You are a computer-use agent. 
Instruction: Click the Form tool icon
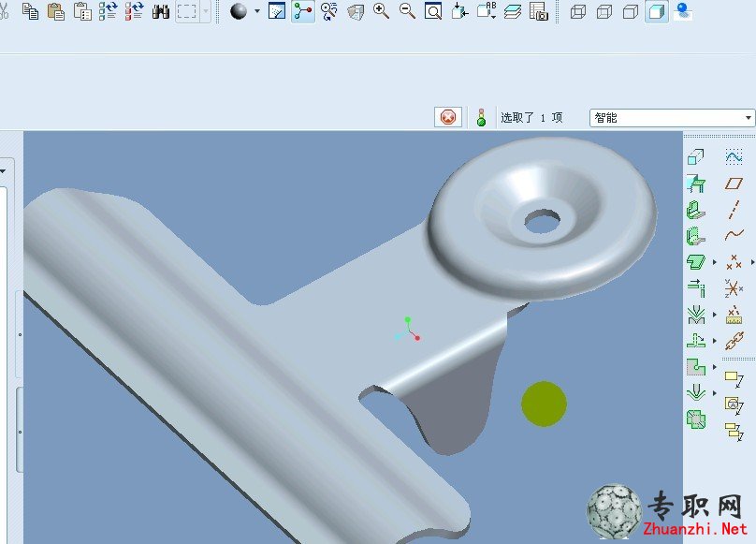[696, 392]
